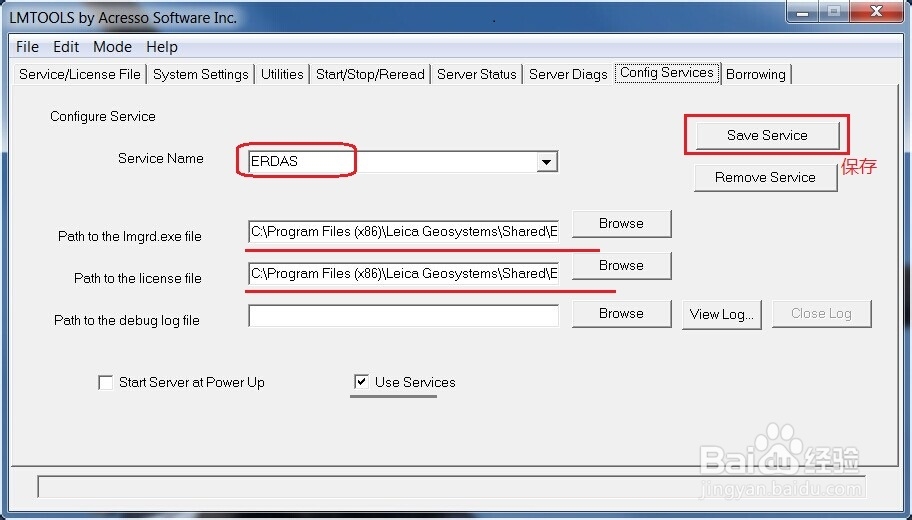Select the Server Status tab

476,74
